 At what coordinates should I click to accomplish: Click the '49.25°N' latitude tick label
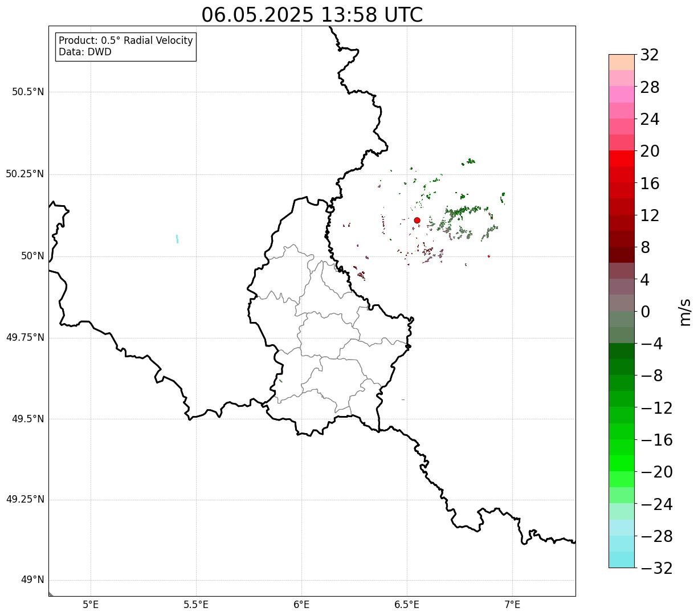point(25,500)
